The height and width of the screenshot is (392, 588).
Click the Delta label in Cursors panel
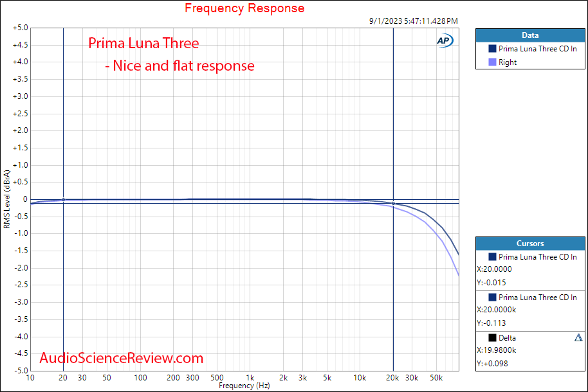(x=507, y=338)
